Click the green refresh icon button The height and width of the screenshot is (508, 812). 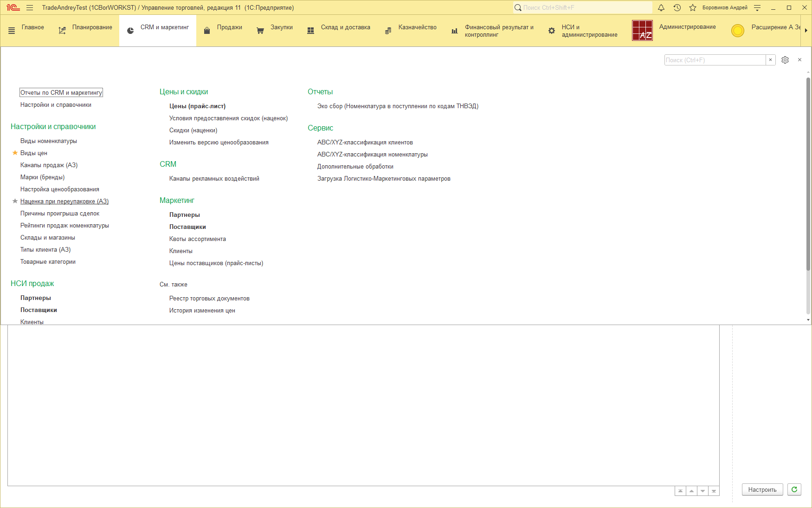point(794,489)
